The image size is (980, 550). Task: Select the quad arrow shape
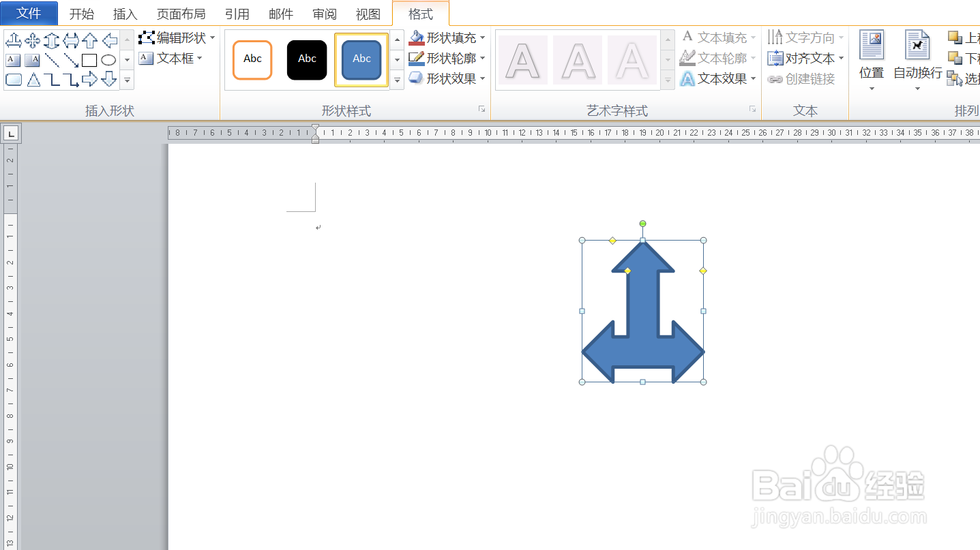32,41
